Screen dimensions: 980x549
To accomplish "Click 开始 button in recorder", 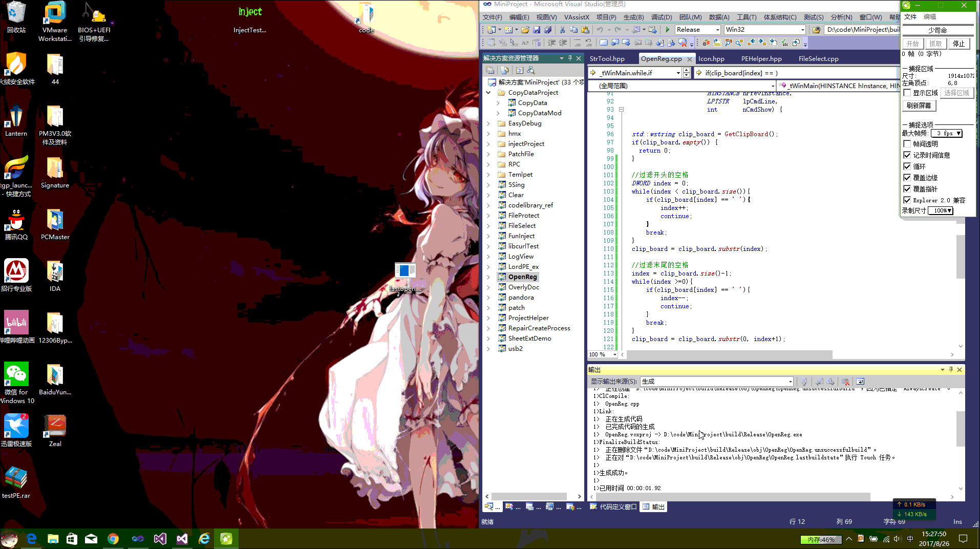I will 912,44.
